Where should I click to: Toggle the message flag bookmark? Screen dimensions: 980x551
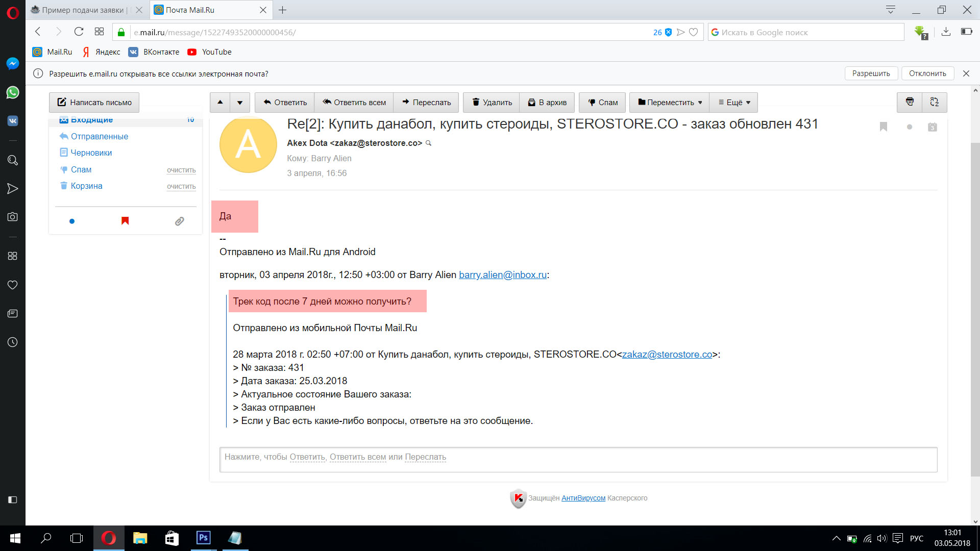coord(884,127)
